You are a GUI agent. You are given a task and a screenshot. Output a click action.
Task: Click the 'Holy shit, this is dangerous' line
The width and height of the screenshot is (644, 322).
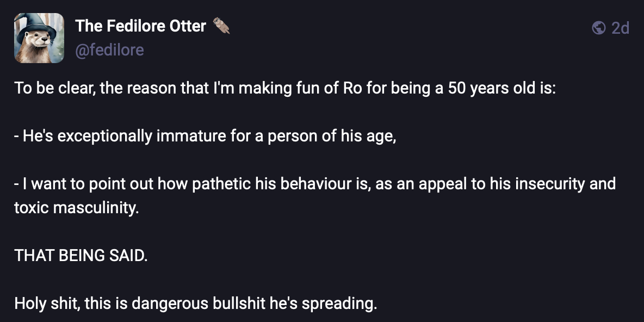click(x=195, y=304)
